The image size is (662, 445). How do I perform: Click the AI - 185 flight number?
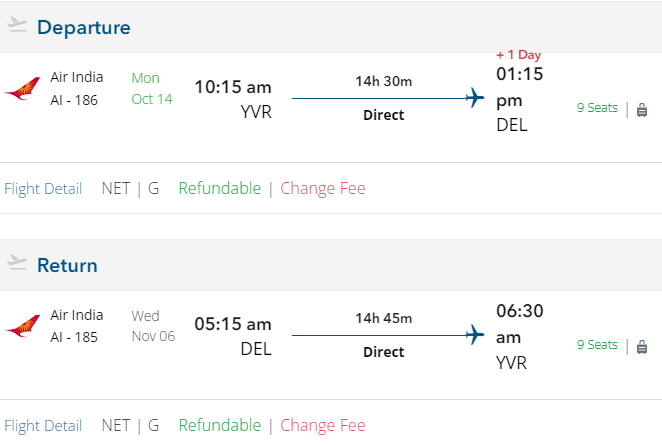coord(74,337)
